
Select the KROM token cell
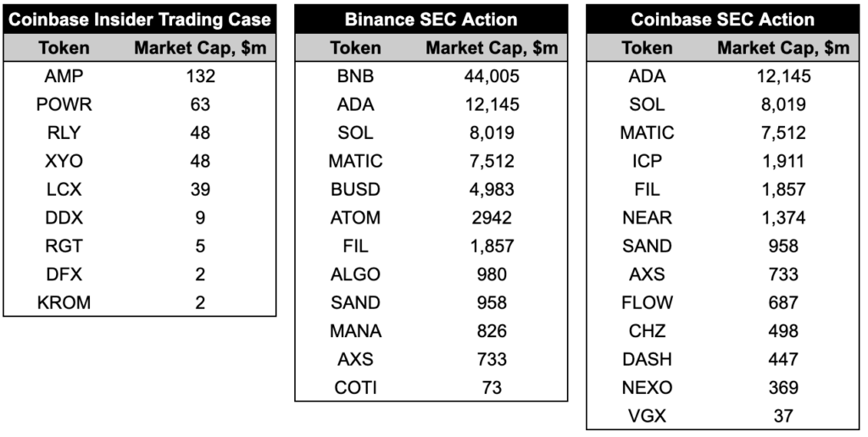tap(64, 302)
